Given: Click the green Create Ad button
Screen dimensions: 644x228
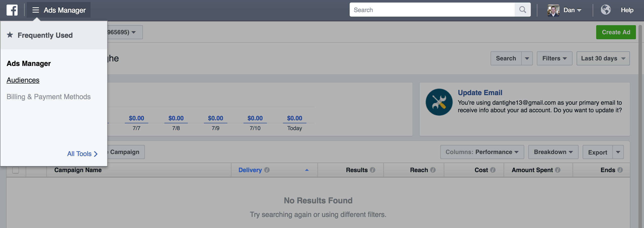Looking at the screenshot, I should [616, 32].
